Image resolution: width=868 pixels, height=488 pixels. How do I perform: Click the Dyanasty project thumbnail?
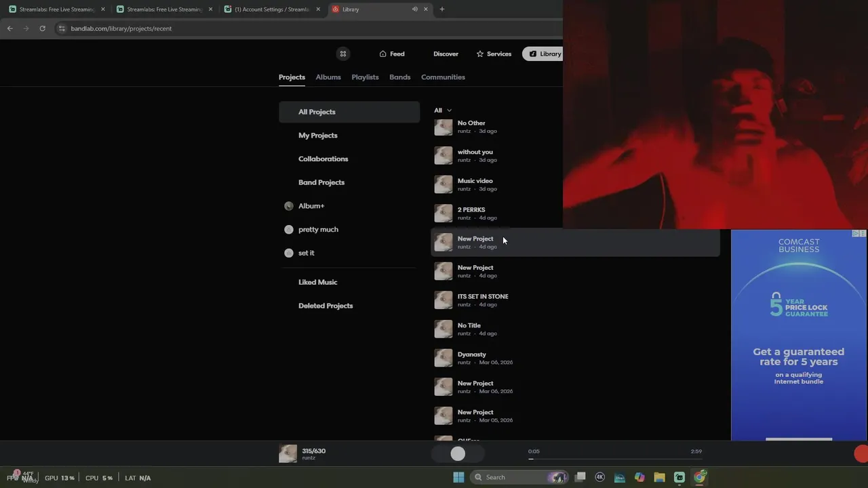click(443, 358)
